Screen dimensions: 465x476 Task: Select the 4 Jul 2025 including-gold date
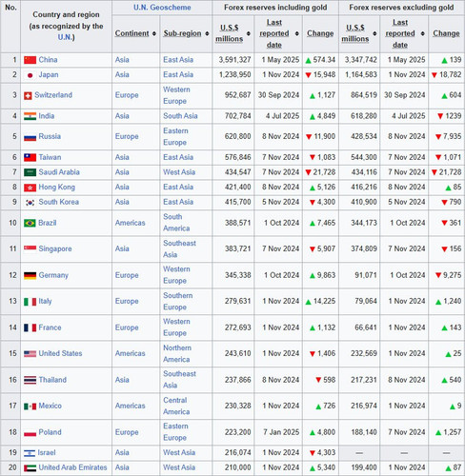point(282,116)
